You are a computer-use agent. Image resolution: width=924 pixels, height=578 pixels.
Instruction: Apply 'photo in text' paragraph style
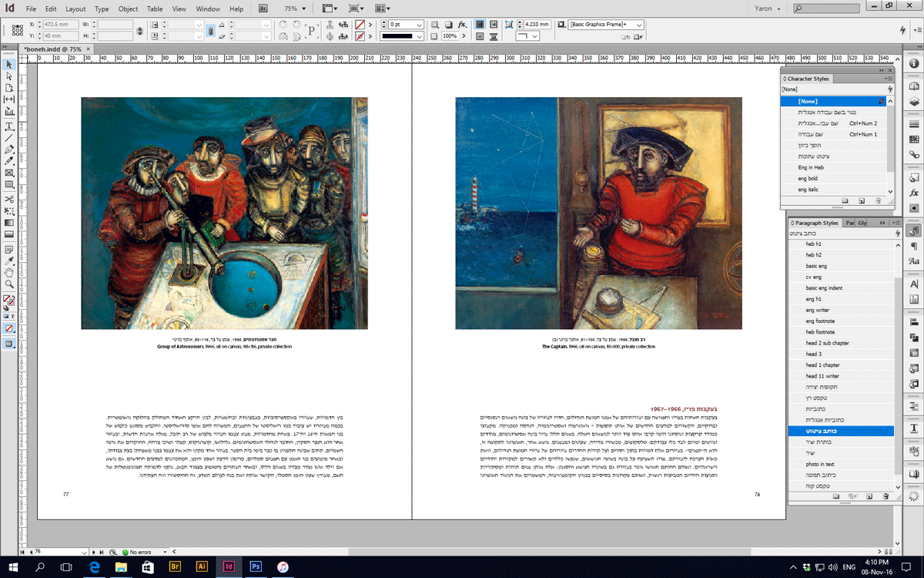842,464
